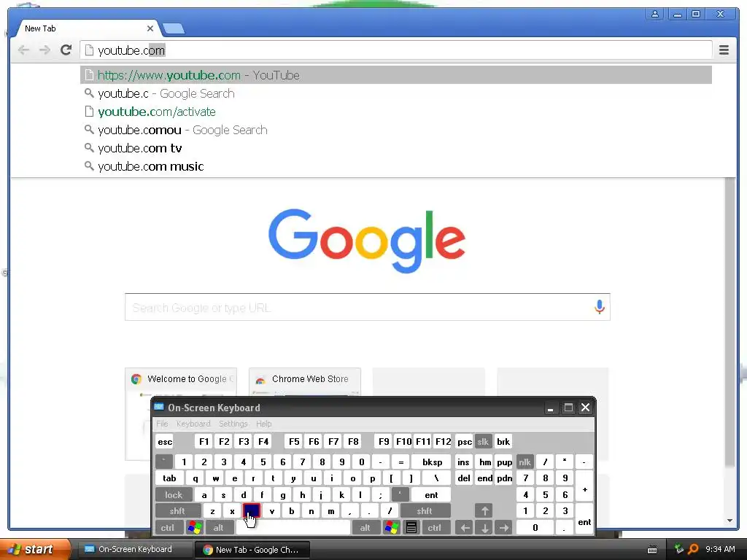Viewport: 747px width, 560px height.
Task: Click the Safely Remove Hardware tray icon
Action: (679, 550)
